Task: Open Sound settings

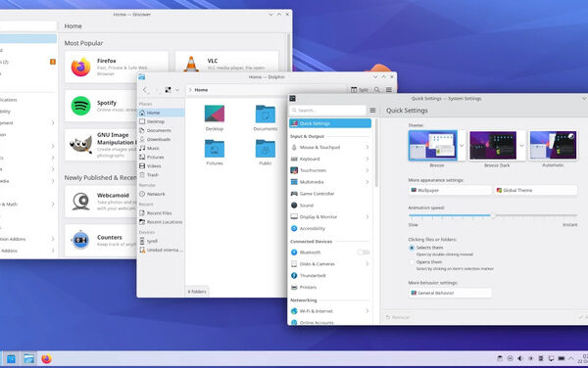Action: click(330, 206)
